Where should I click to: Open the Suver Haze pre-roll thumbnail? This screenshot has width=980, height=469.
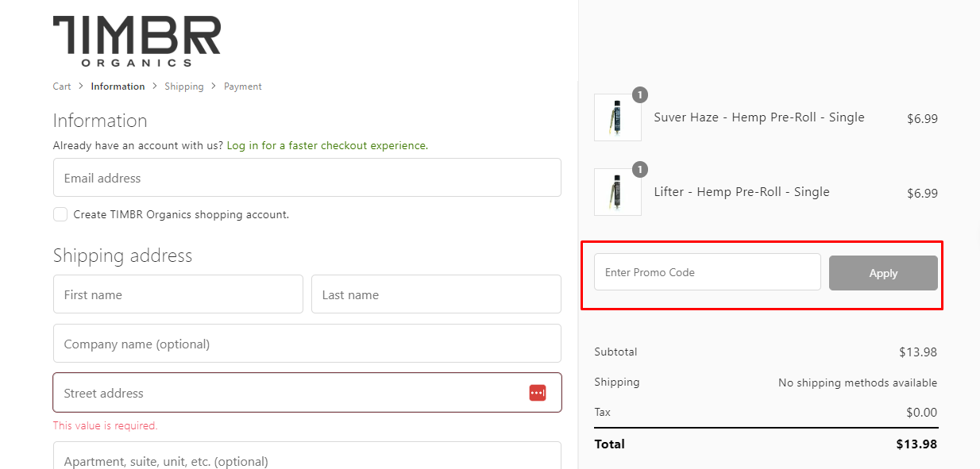(x=618, y=117)
